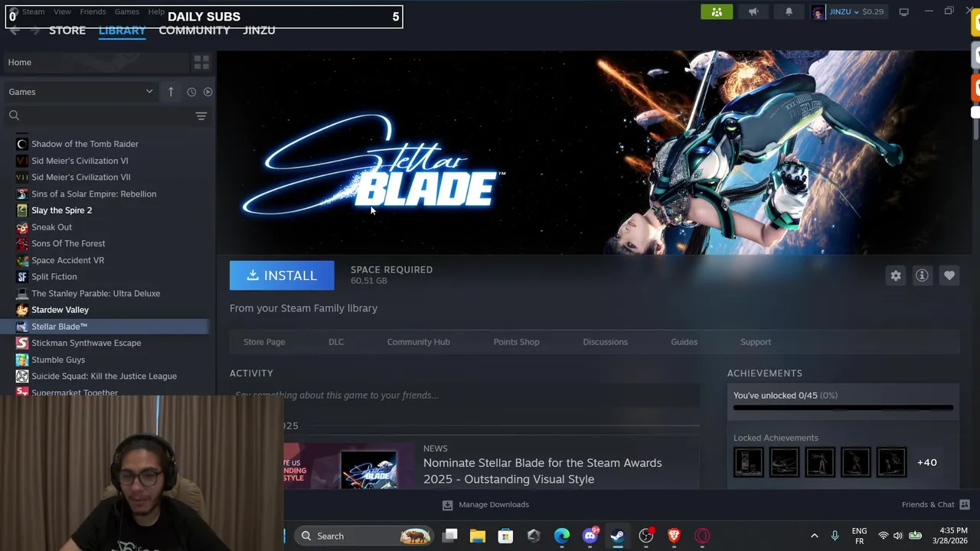This screenshot has height=551, width=980.
Task: Open the Friends menu
Action: (93, 11)
